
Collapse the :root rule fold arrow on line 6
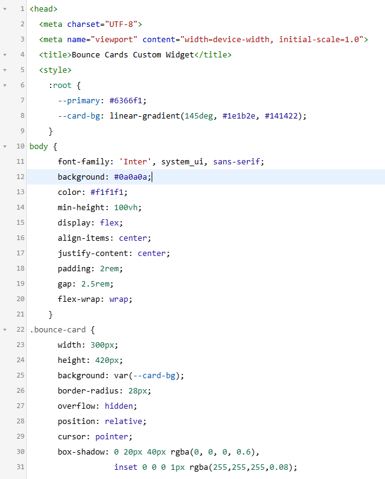pos(5,85)
